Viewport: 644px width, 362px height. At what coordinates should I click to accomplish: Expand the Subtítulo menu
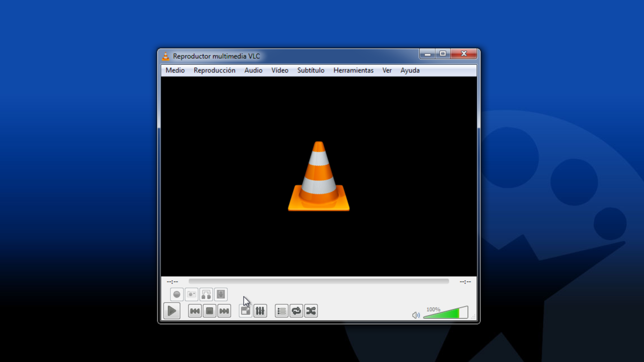310,70
